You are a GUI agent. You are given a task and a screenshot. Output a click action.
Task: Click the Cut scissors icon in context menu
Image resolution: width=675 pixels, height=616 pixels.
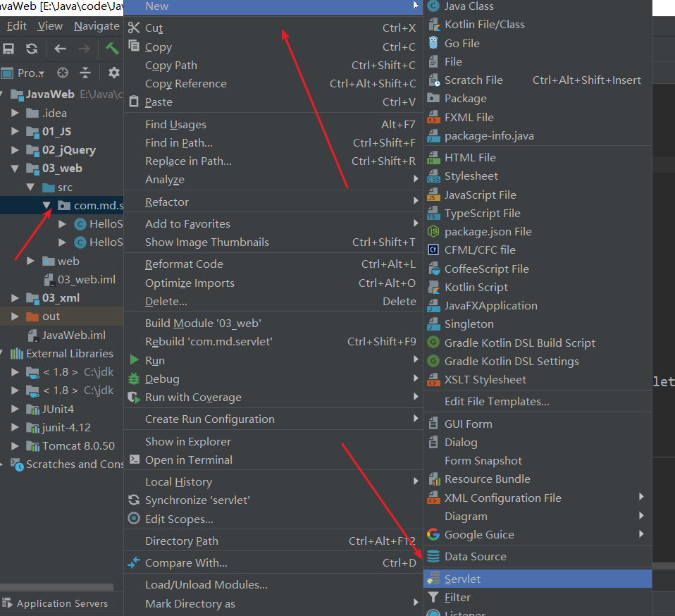(134, 27)
